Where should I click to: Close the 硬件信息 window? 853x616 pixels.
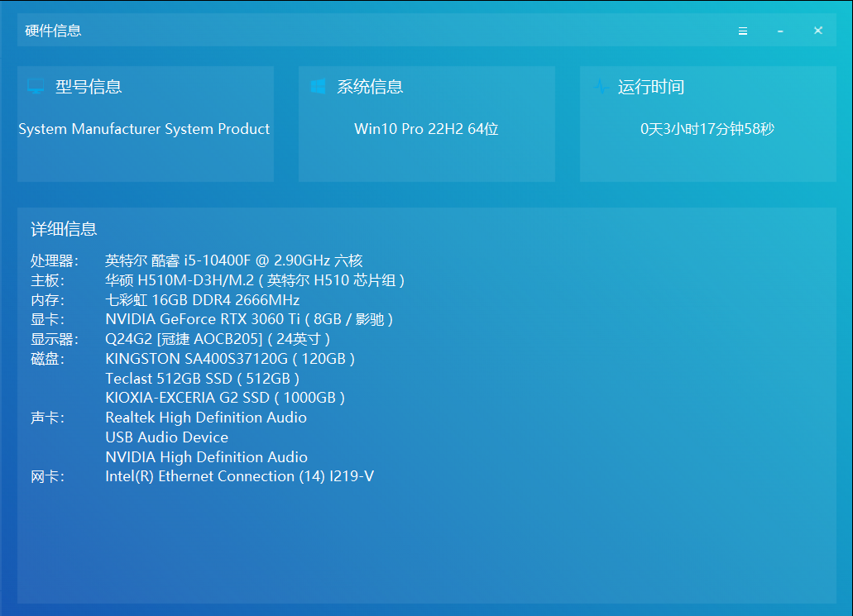817,31
